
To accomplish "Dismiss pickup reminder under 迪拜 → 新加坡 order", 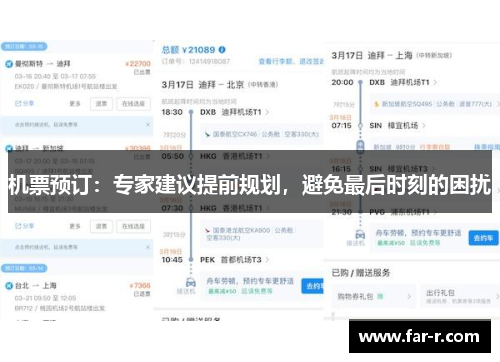I will click(x=148, y=247).
